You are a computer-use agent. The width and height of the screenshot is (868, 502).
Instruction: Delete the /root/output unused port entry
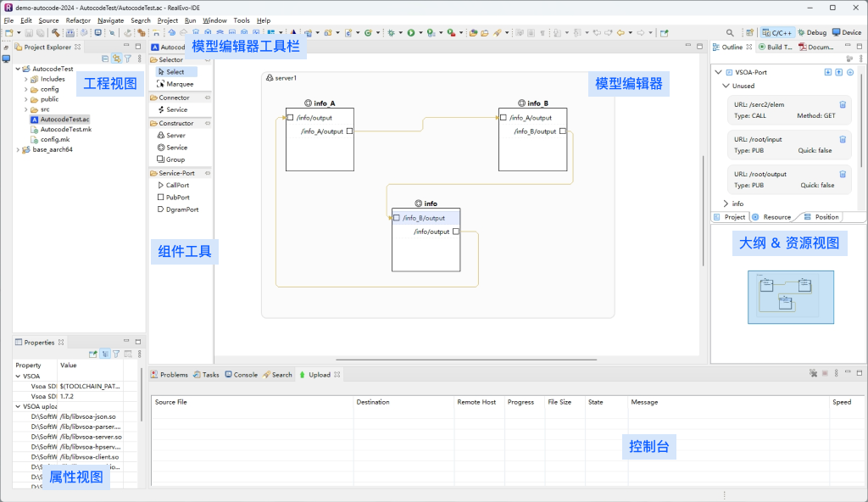coord(843,174)
